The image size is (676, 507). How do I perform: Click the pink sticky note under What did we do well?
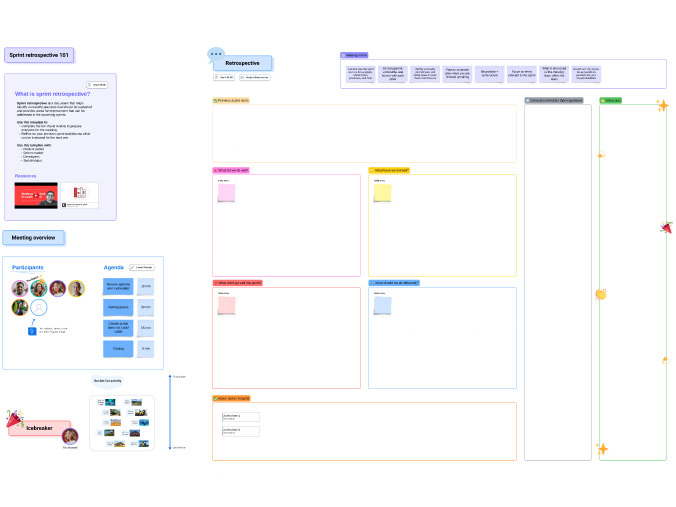(227, 193)
